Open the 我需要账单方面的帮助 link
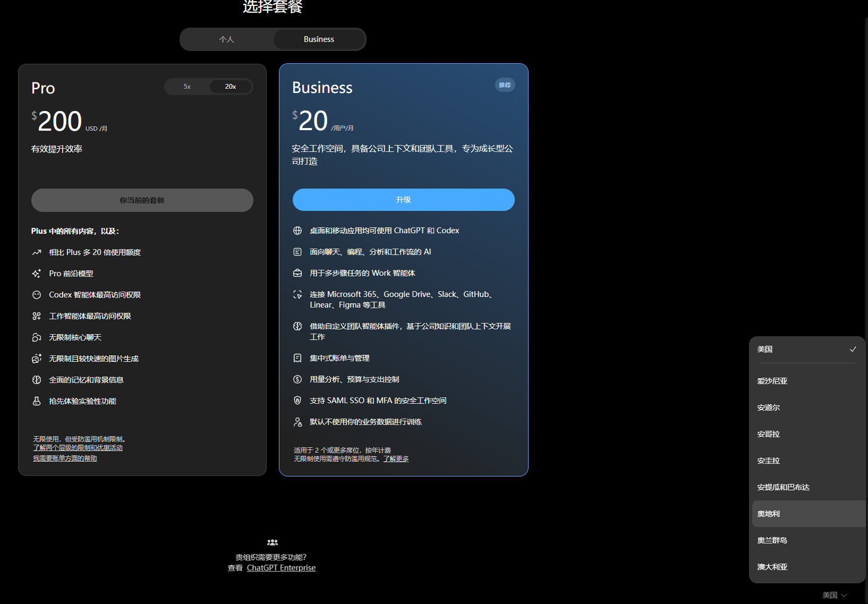868x604 pixels. [x=65, y=458]
